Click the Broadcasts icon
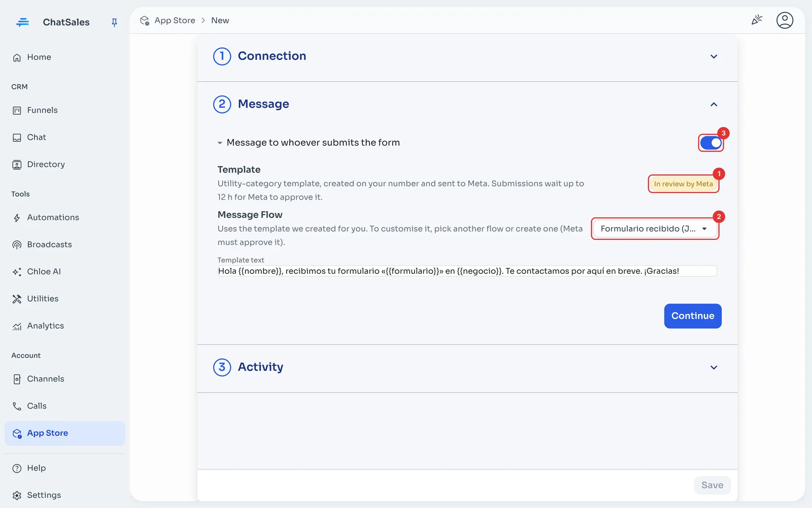The width and height of the screenshot is (812, 508). pyautogui.click(x=17, y=245)
